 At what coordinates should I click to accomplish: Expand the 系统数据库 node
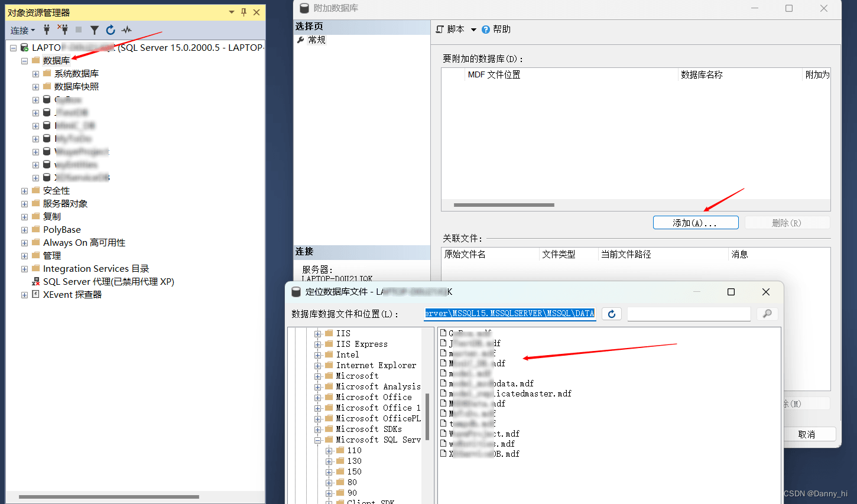(35, 74)
